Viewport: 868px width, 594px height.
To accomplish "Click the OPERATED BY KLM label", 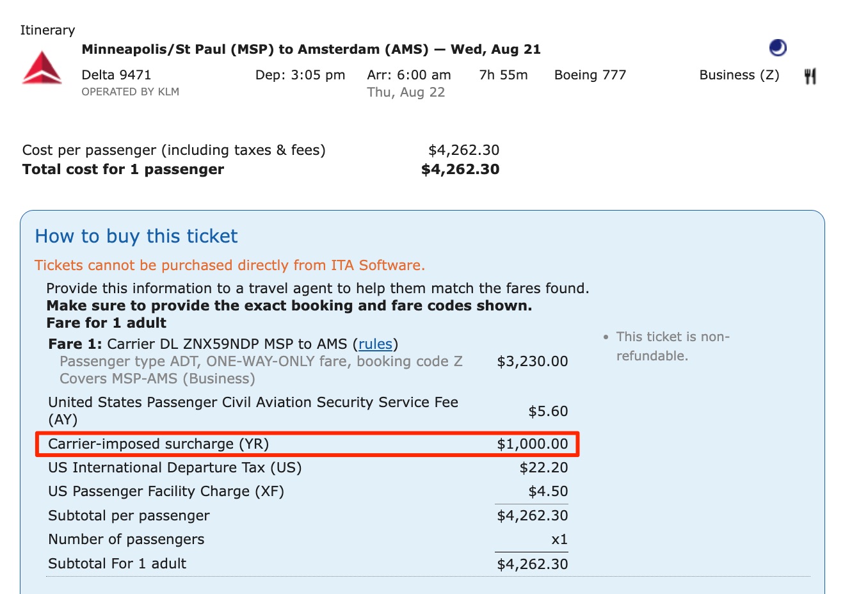I will (x=130, y=92).
